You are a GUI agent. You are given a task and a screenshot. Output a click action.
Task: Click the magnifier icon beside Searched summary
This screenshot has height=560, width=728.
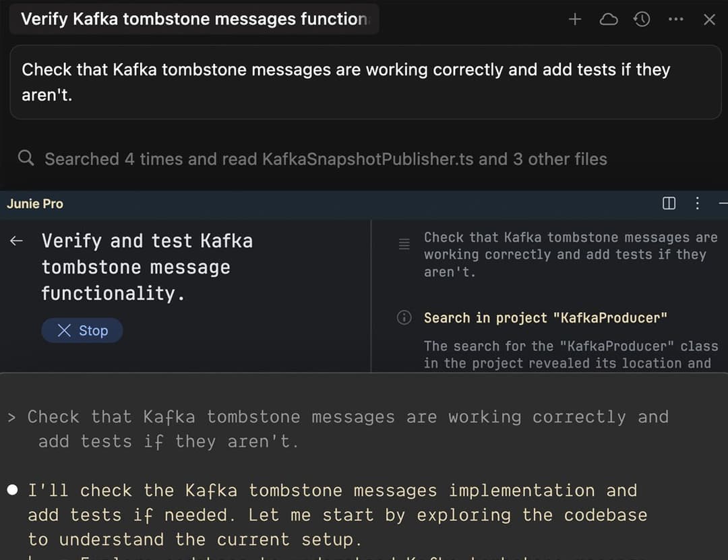coord(26,158)
